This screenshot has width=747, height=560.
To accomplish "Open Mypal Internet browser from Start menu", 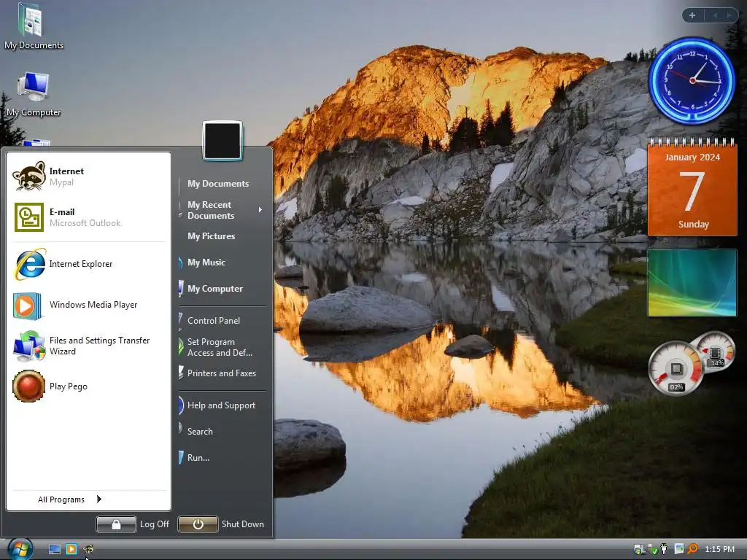I will [88, 176].
